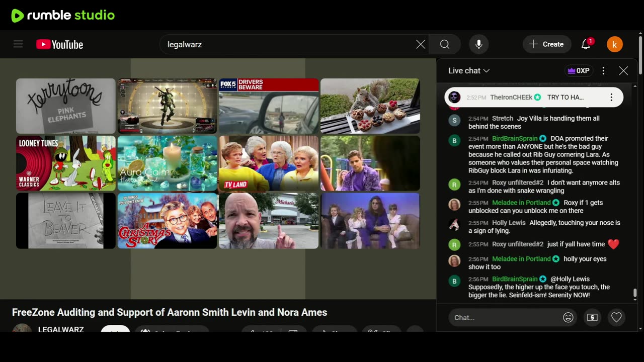Click the FreeZone Auditing video title

[170, 312]
